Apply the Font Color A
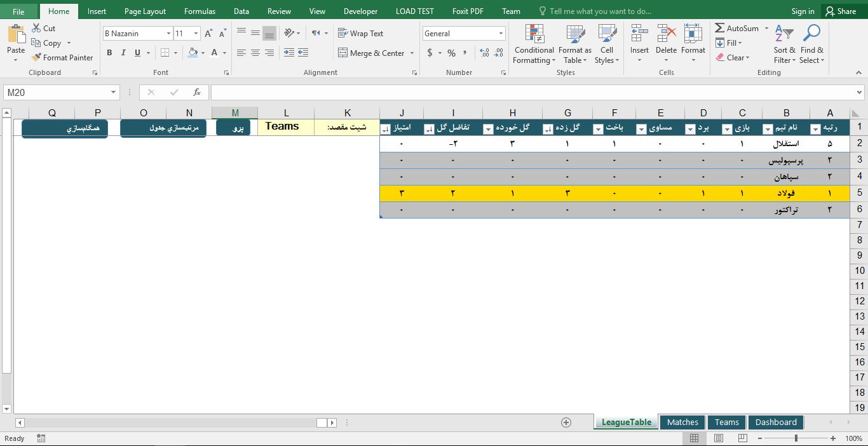This screenshot has height=446, width=868. click(215, 53)
